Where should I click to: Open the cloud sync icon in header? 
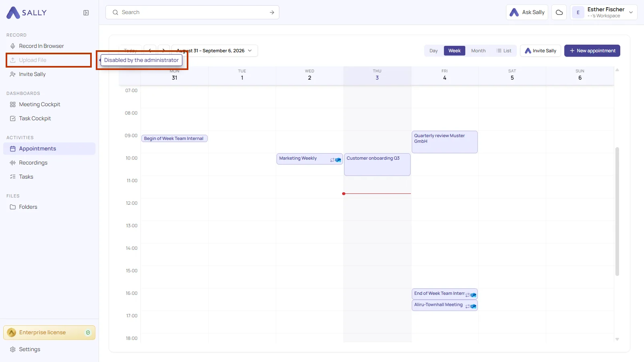pos(559,12)
